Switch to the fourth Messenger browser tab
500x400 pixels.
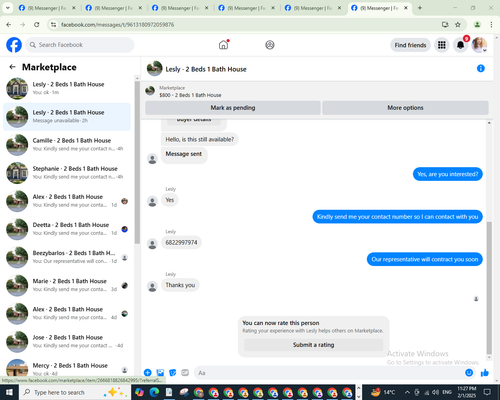click(246, 8)
